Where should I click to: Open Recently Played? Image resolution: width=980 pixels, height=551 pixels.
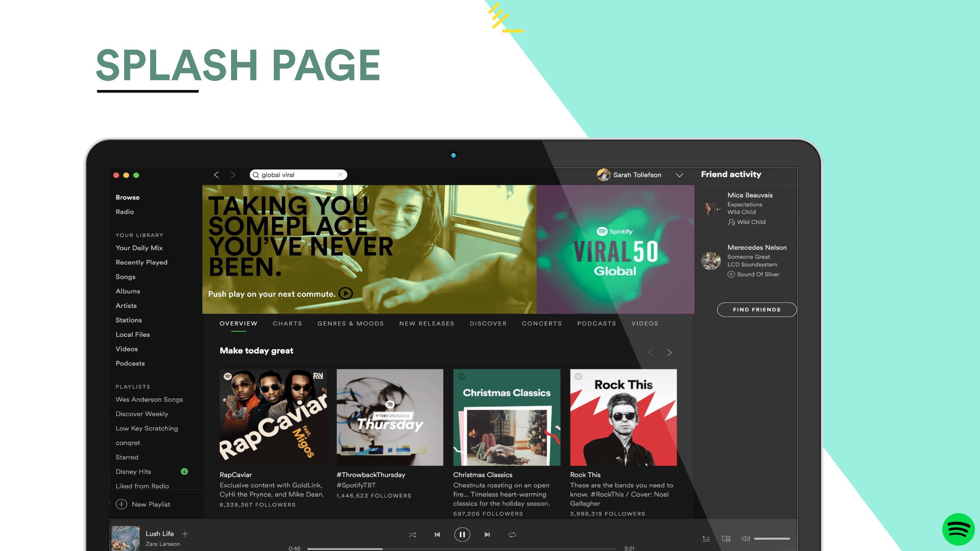(142, 263)
